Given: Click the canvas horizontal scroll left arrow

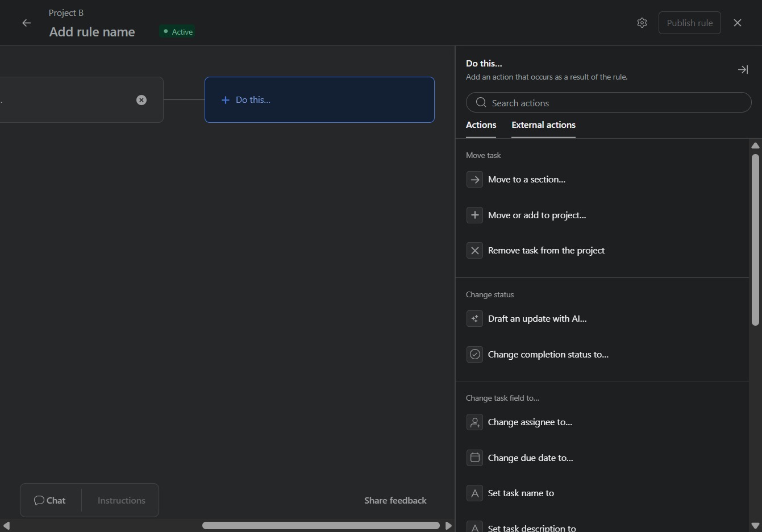Looking at the screenshot, I should pos(7,526).
